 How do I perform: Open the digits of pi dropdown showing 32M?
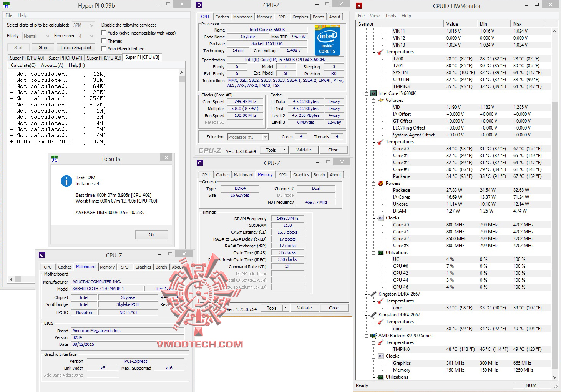point(83,25)
